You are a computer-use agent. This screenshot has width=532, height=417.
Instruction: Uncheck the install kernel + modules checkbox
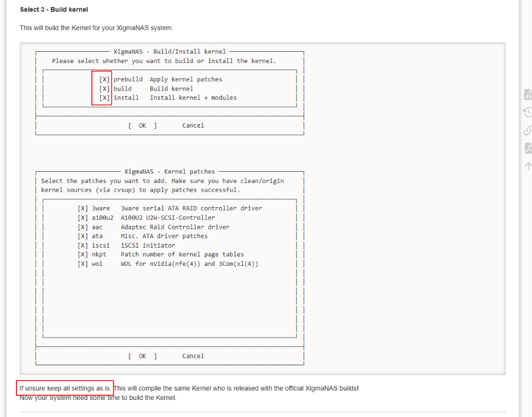tap(104, 98)
